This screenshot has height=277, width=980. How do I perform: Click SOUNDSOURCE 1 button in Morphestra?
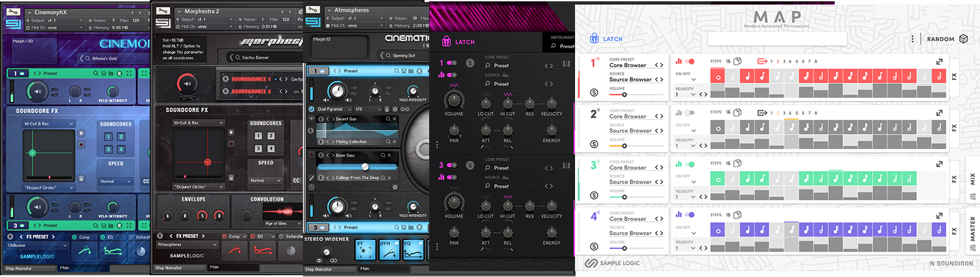[251, 79]
